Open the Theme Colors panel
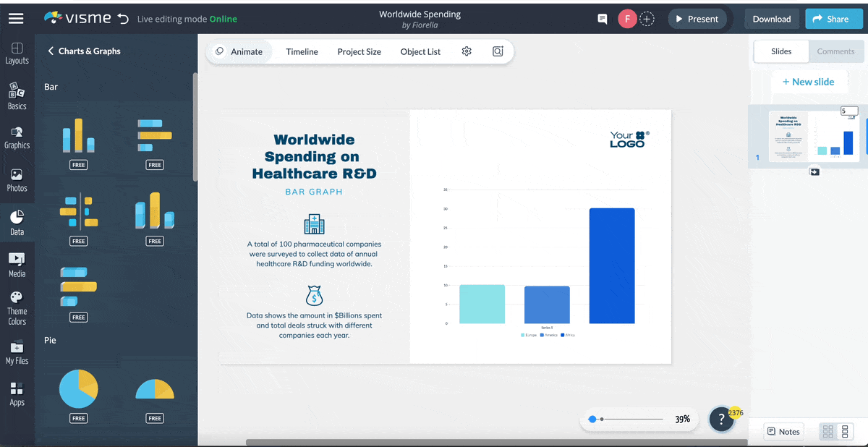This screenshot has width=868, height=447. point(17,308)
